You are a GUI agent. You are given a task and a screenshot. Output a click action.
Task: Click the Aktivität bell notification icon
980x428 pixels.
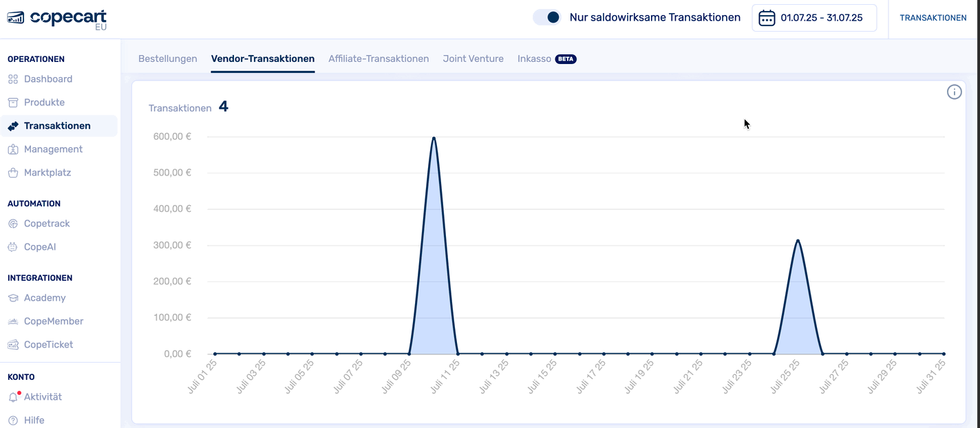tap(13, 397)
